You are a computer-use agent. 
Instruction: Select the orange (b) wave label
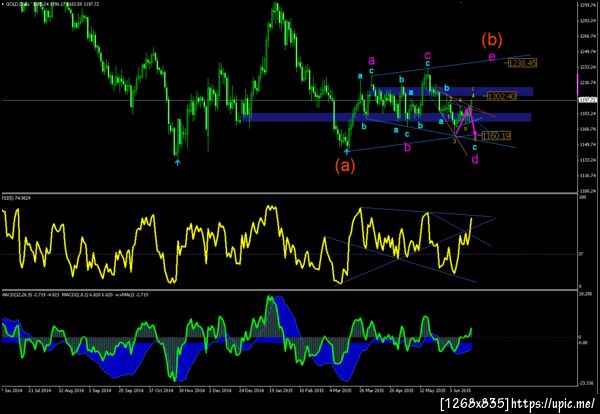pos(492,40)
